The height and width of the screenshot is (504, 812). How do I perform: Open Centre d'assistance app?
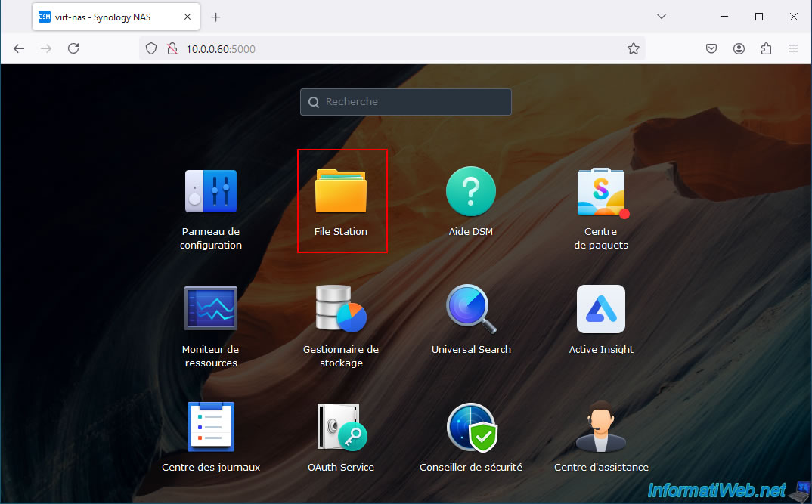601,426
